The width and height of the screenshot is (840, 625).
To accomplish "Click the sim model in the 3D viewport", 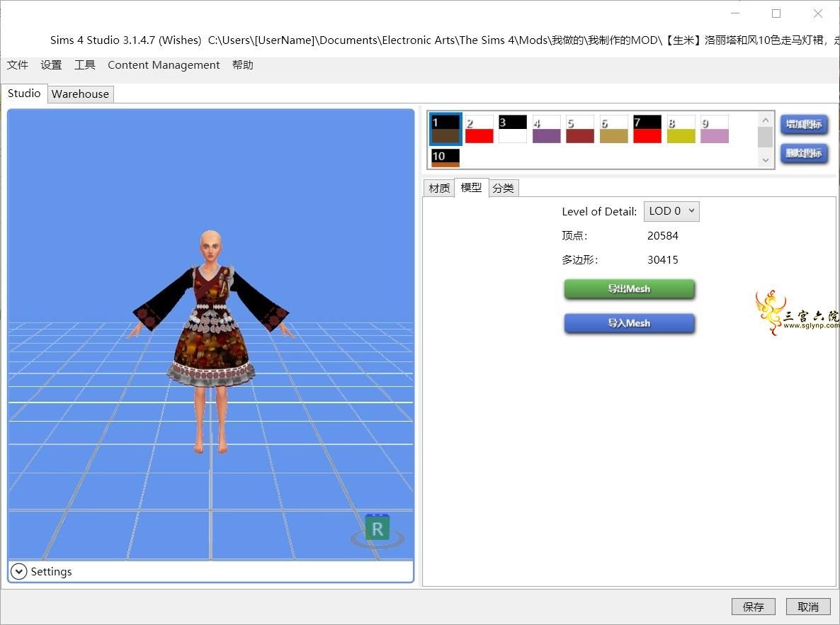I will coord(211,342).
